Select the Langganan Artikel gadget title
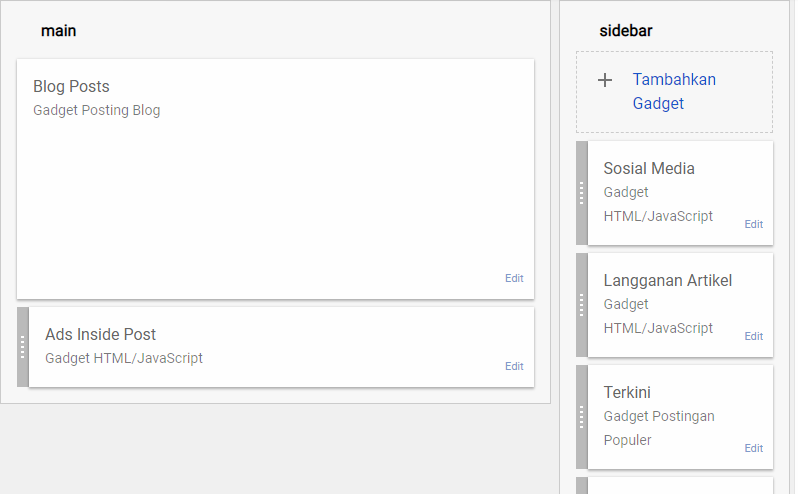Viewport: 798px width, 494px height. point(667,281)
